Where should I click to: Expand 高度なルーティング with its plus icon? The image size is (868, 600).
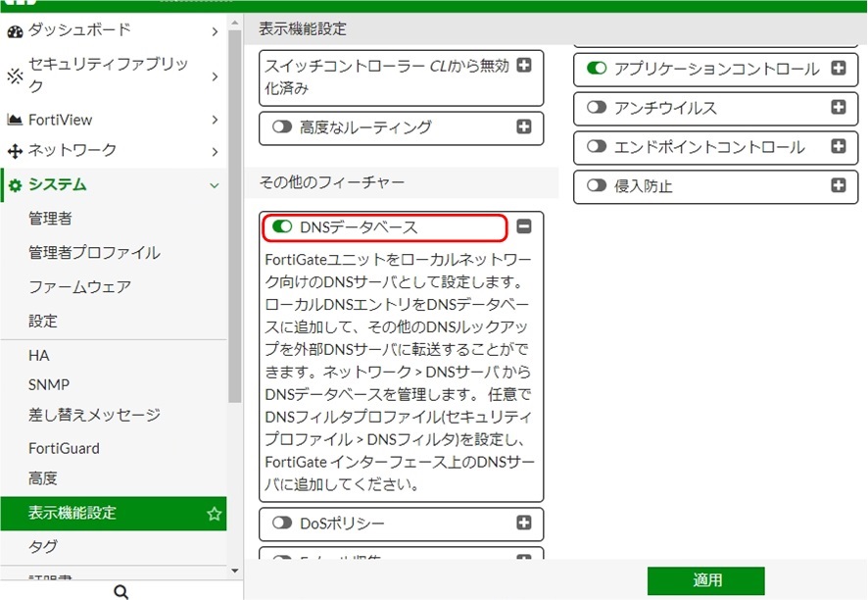coord(524,127)
